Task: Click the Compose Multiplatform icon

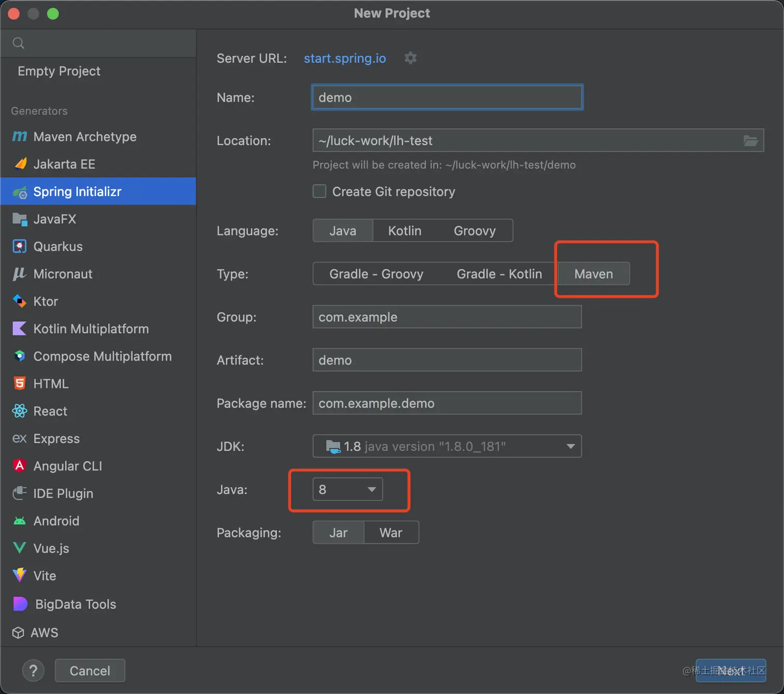Action: [x=20, y=356]
